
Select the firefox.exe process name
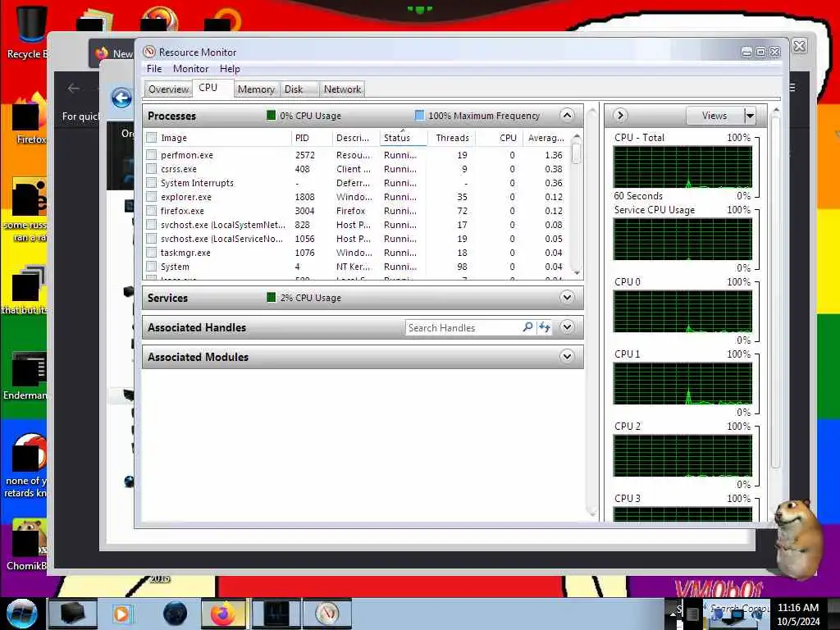click(182, 211)
